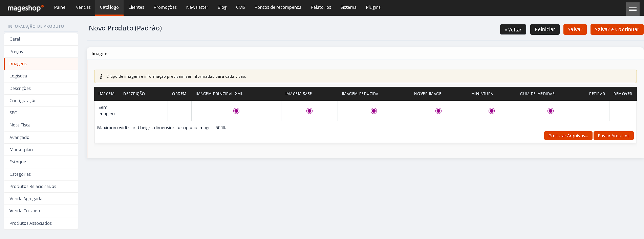Click the Salvar button

(575, 29)
